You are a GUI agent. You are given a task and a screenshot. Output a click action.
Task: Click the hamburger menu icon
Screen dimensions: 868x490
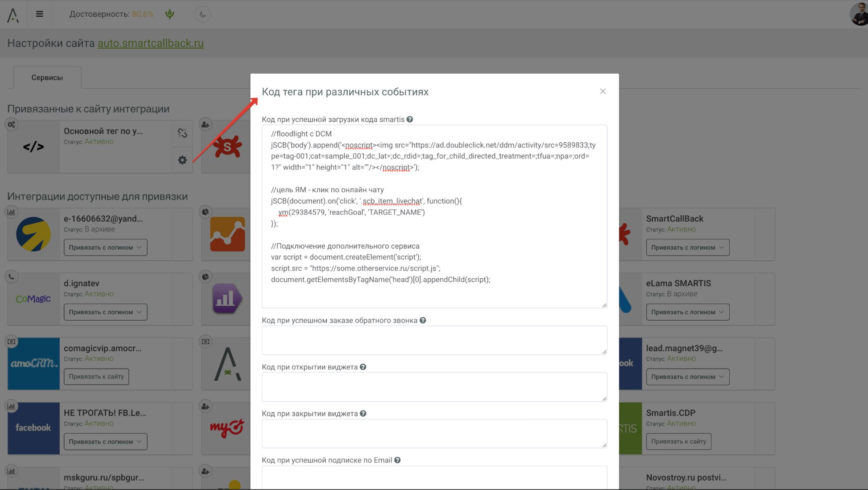pos(39,14)
